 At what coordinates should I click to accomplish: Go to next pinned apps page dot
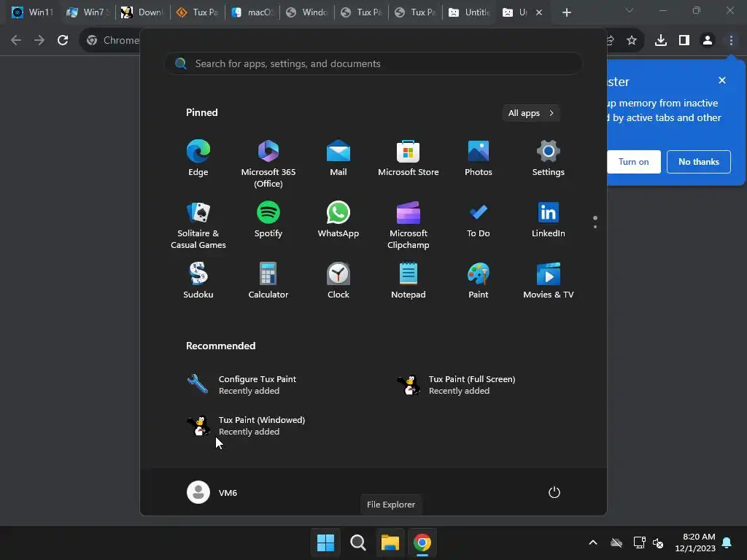coord(595,227)
